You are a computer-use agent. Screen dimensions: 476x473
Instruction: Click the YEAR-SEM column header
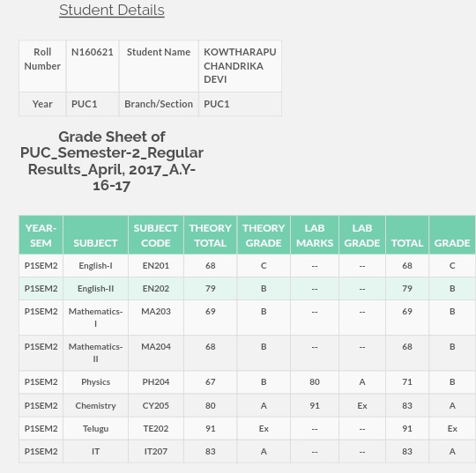pyautogui.click(x=41, y=235)
